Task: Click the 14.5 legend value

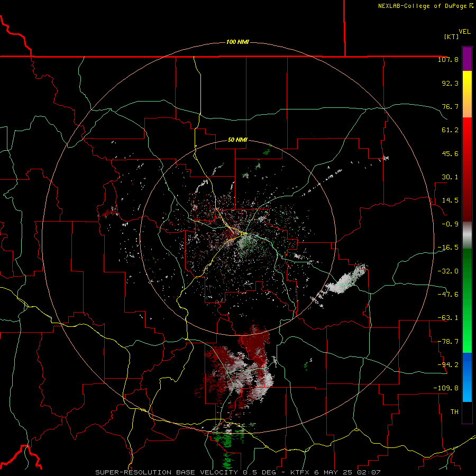Action: coord(450,200)
